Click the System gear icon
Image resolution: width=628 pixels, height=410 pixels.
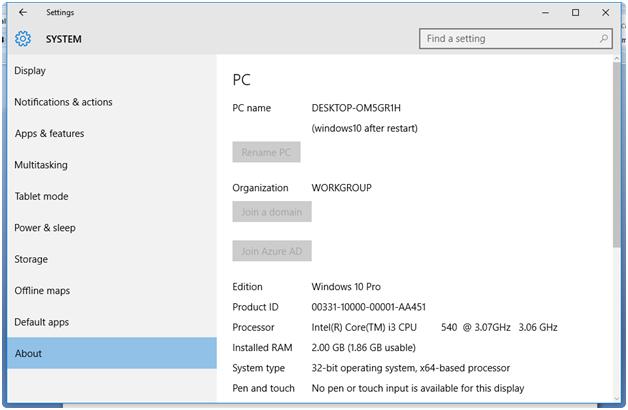23,39
